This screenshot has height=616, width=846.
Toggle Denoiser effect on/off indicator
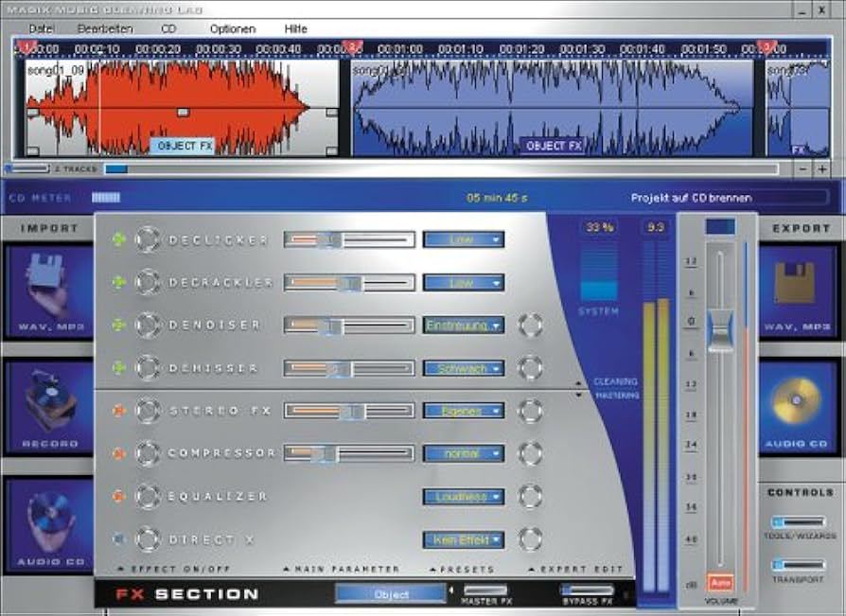pyautogui.click(x=118, y=325)
